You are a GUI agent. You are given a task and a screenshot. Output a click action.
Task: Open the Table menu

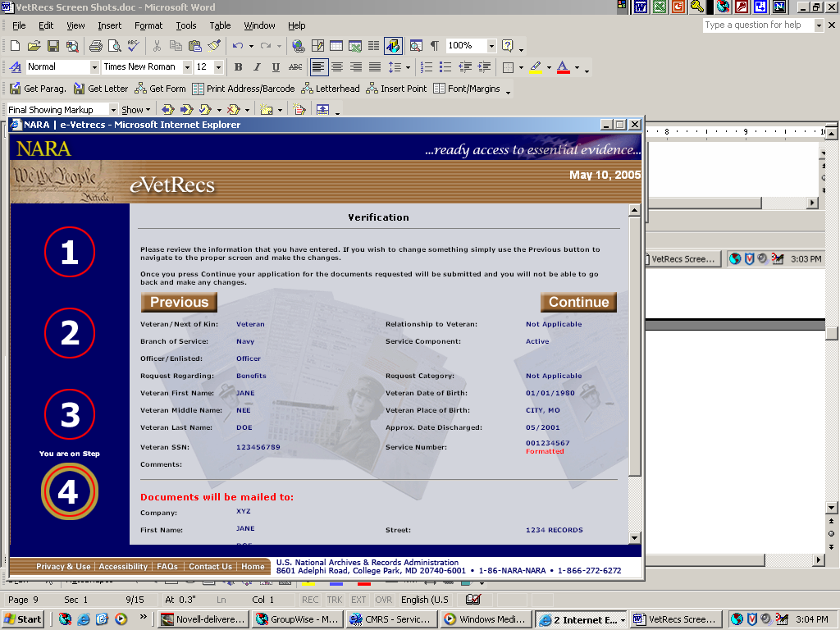220,25
